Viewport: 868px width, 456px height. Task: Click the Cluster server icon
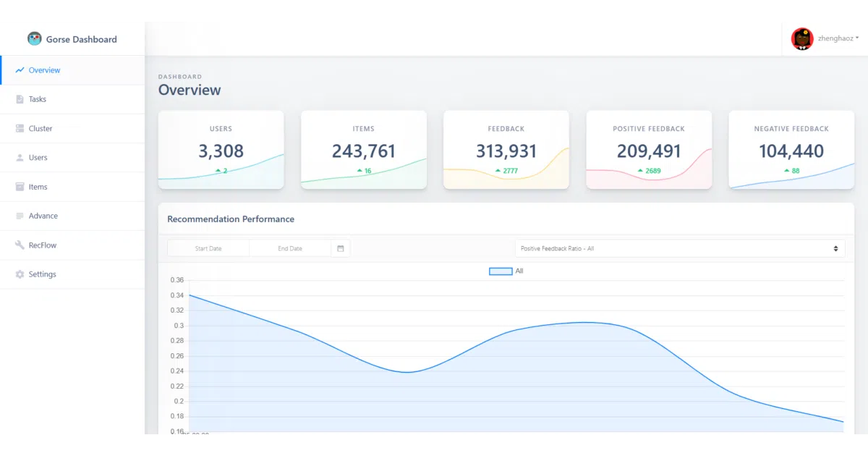pyautogui.click(x=20, y=128)
